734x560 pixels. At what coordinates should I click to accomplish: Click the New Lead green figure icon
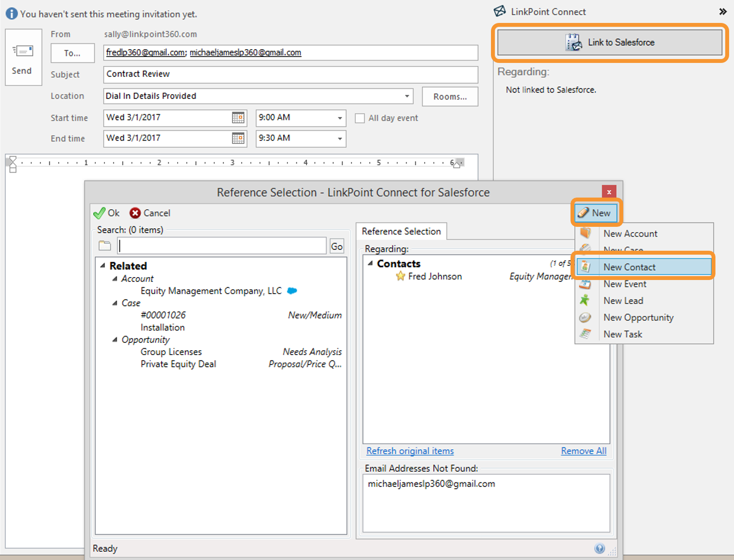pyautogui.click(x=585, y=300)
